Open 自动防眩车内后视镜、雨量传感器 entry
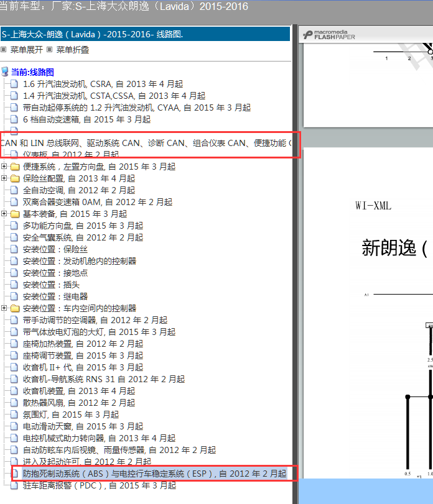Image resolution: width=433 pixels, height=504 pixels. pos(119,451)
